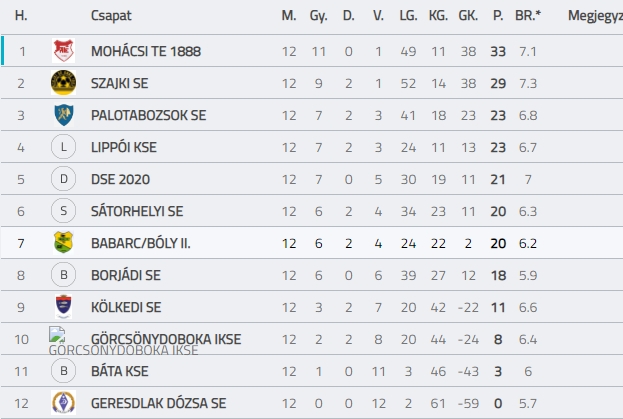Click the Lippói KSE letter L placeholder icon
This screenshot has height=419, width=623.
click(x=64, y=147)
